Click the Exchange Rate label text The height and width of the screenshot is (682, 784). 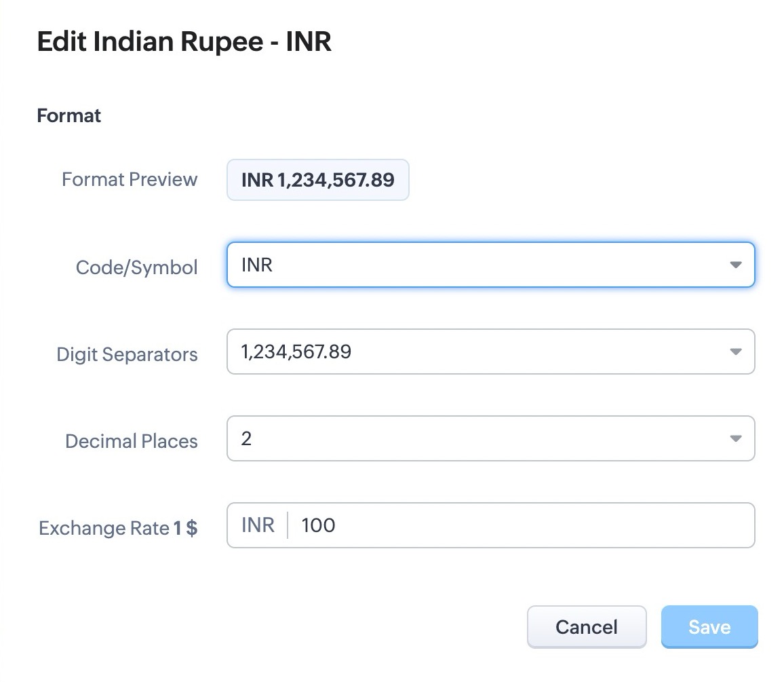[104, 528]
